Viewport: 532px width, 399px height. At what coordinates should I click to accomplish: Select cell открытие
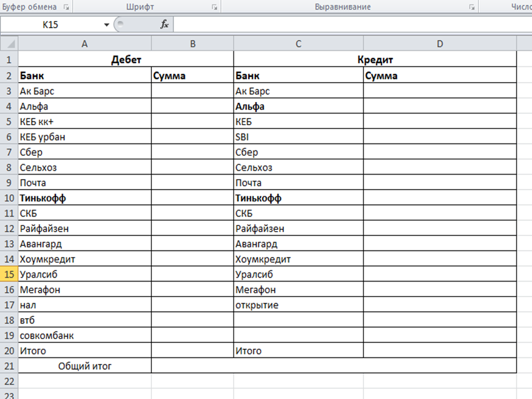[298, 304]
